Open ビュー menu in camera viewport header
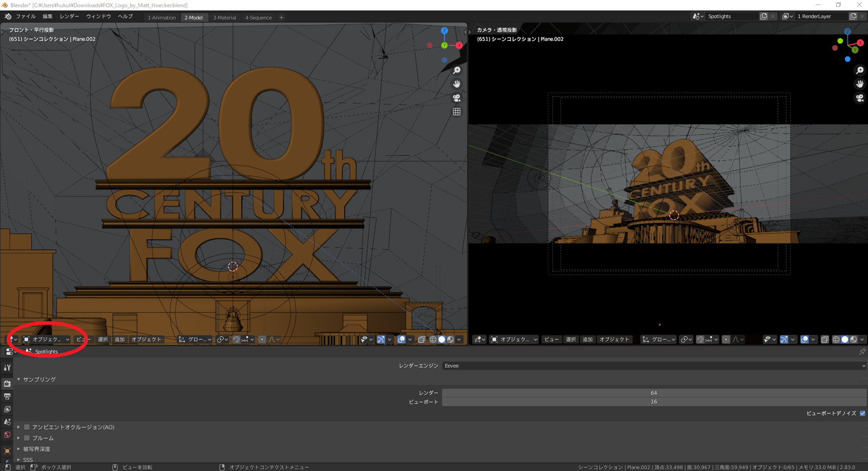868x471 pixels. coord(551,339)
